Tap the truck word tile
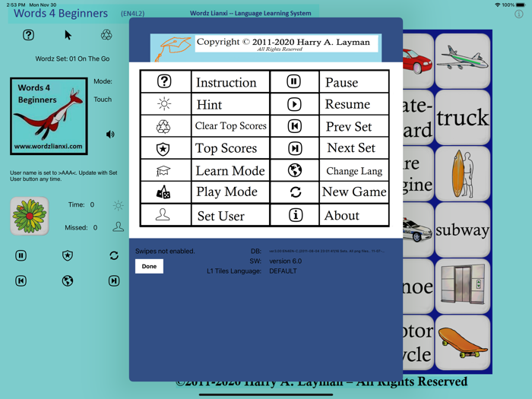 coord(462,117)
